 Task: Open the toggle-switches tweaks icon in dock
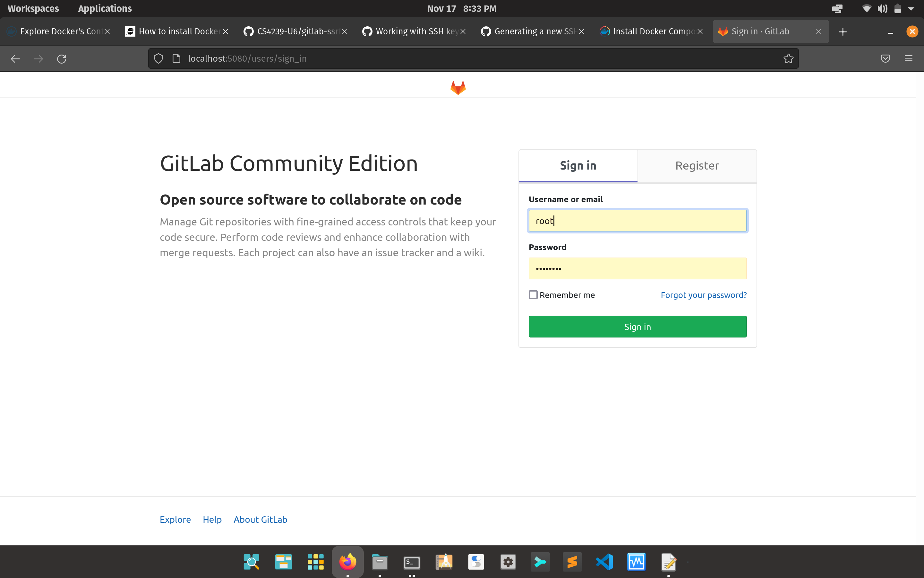pyautogui.click(x=476, y=562)
